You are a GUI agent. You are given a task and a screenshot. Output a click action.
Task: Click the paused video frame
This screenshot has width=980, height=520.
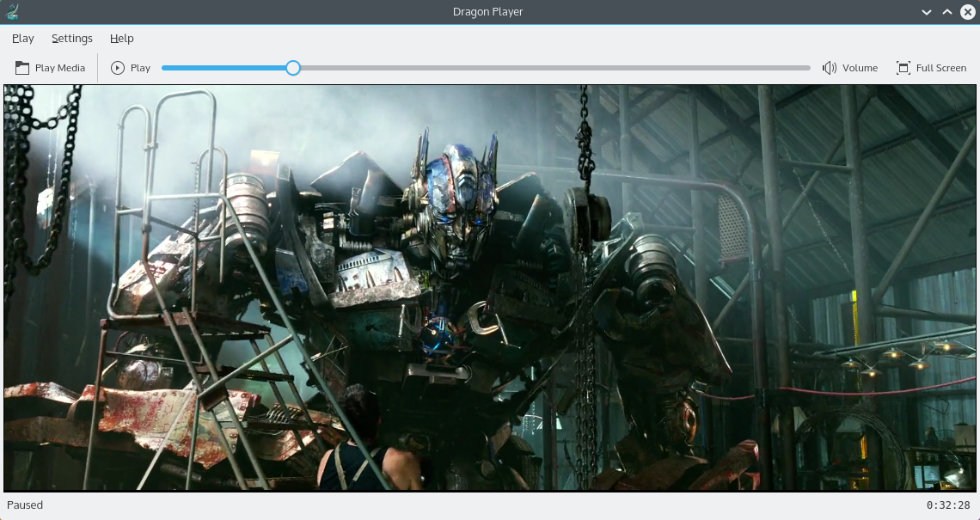(490, 287)
